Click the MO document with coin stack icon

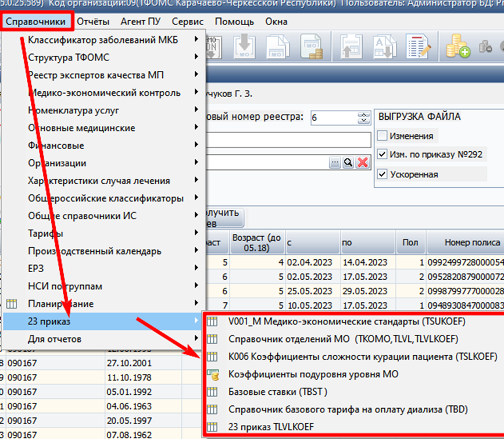pos(311,47)
